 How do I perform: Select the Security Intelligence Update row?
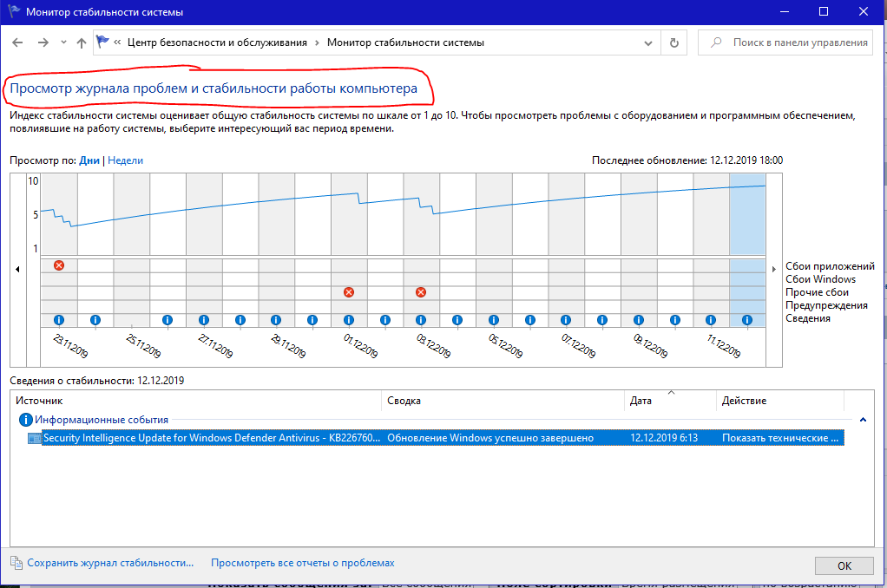pos(436,438)
